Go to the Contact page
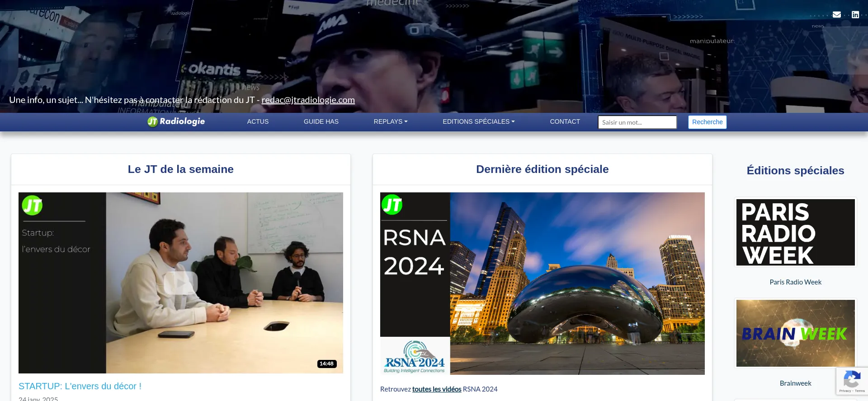 (565, 121)
